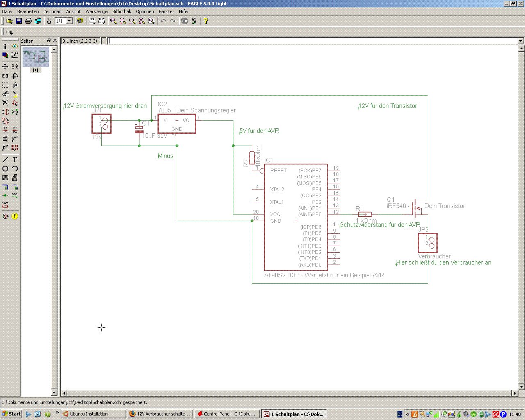Expand the command line history dropdown
This screenshot has height=420, width=525.
tap(520, 41)
